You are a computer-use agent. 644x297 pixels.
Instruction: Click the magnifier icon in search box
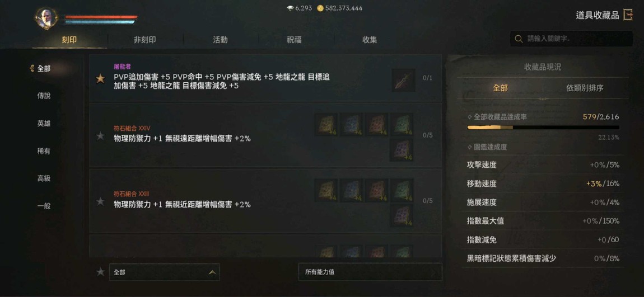pyautogui.click(x=519, y=39)
